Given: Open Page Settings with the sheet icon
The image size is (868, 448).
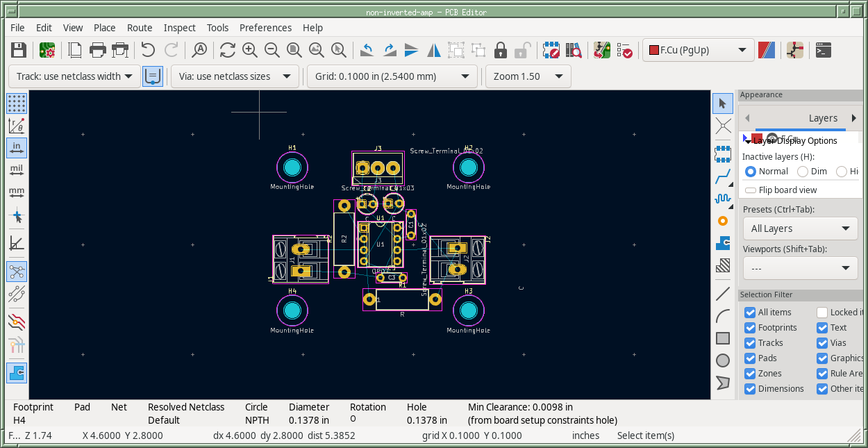Looking at the screenshot, I should click(x=75, y=50).
